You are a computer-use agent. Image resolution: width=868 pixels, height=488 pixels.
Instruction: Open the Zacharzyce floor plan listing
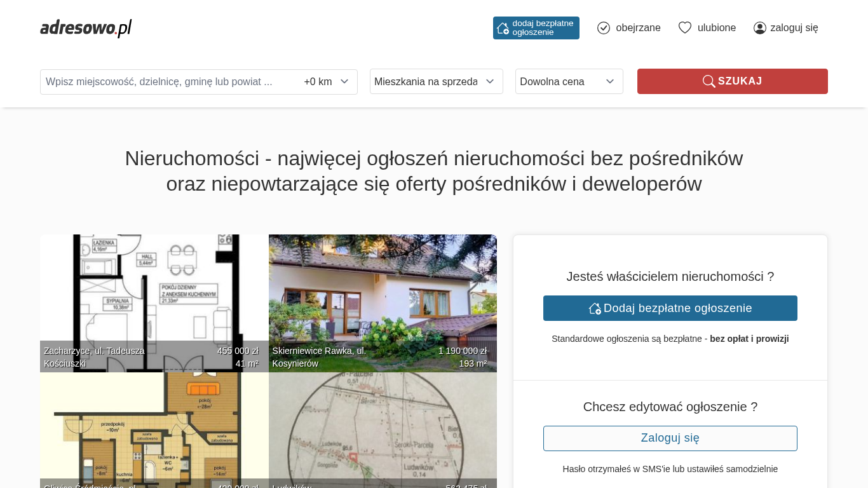154,299
